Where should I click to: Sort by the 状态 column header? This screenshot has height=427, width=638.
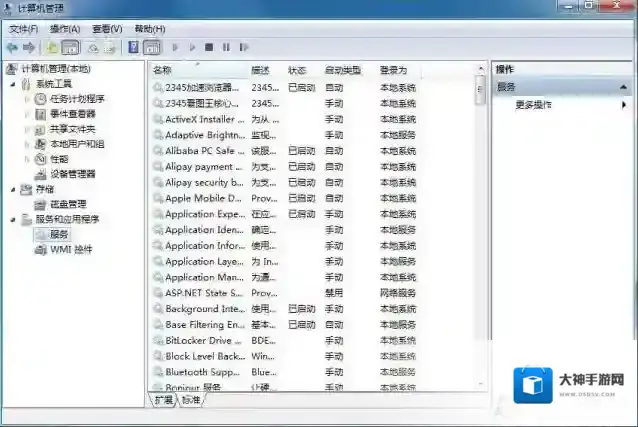coord(304,70)
